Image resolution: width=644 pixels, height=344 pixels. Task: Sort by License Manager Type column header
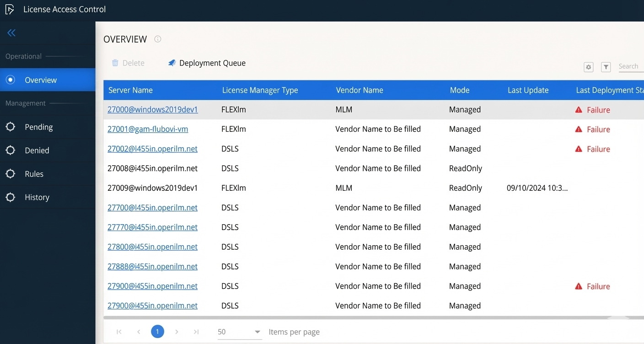point(260,90)
